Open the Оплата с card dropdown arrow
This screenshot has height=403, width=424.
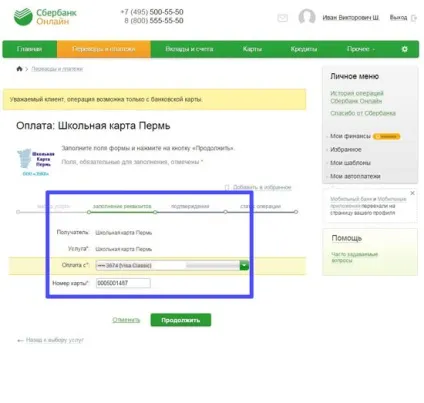(x=244, y=265)
